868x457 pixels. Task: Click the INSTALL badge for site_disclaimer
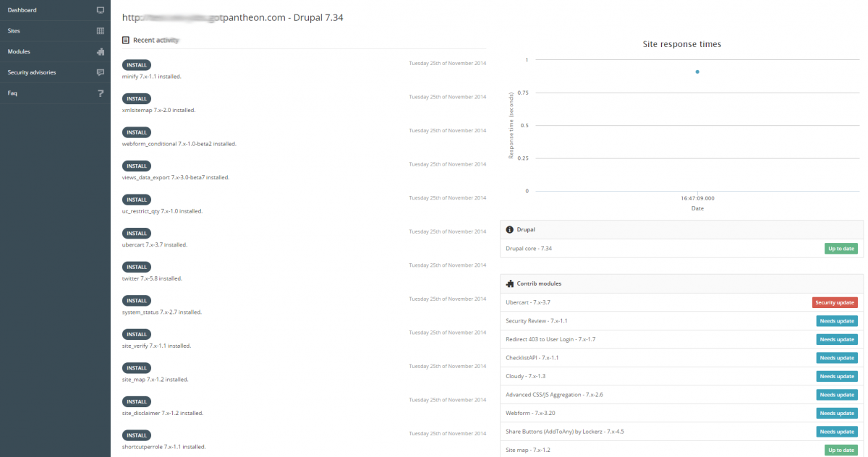137,401
